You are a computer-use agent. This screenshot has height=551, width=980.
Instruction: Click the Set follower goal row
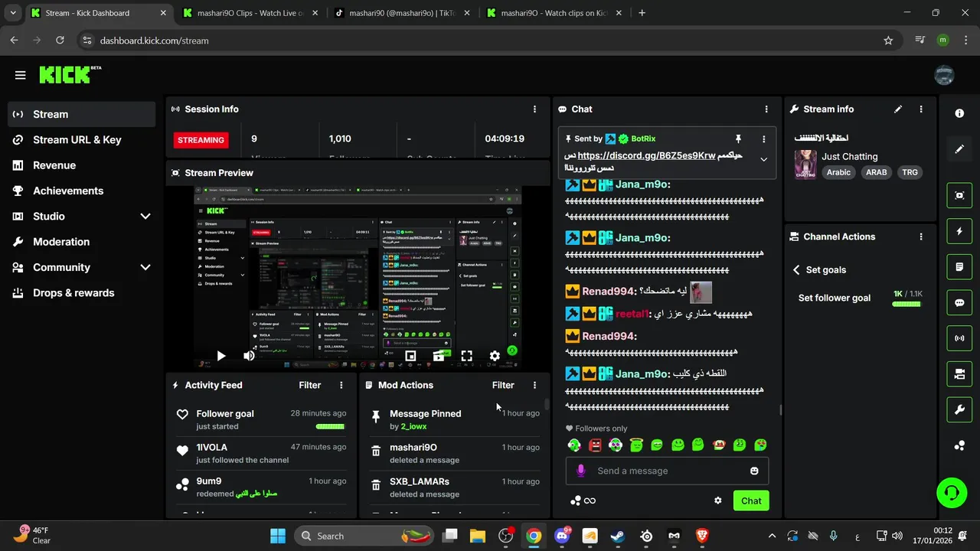tap(860, 298)
